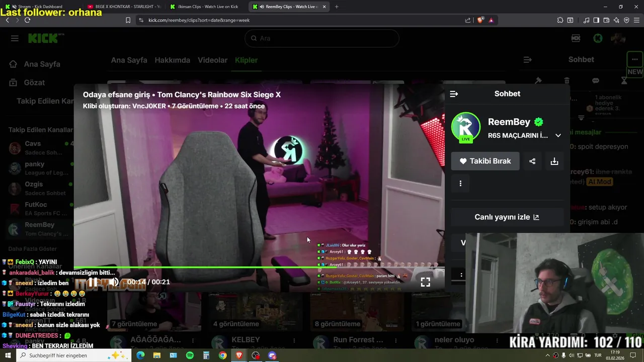Screen dimensions: 644x362
Task: Open ReemBey channel avatar with LIVE badge
Action: (x=466, y=127)
